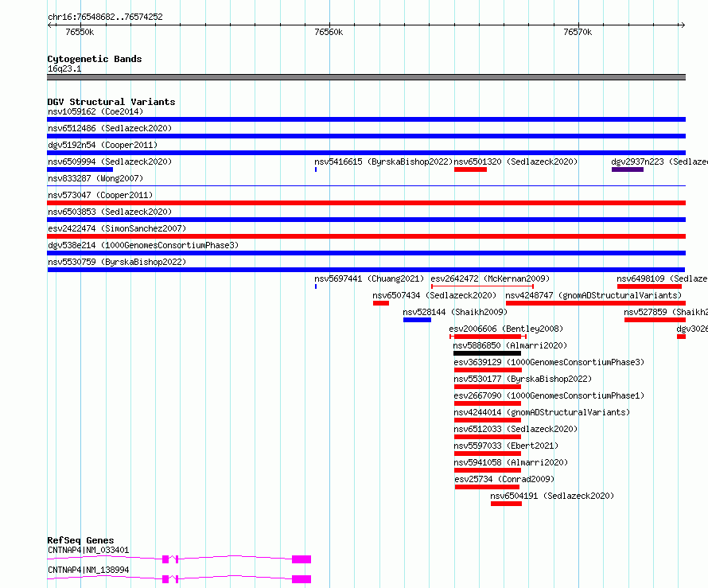
Task: Click nsv528144 (Shaikh2009) label
Action: click(x=455, y=312)
